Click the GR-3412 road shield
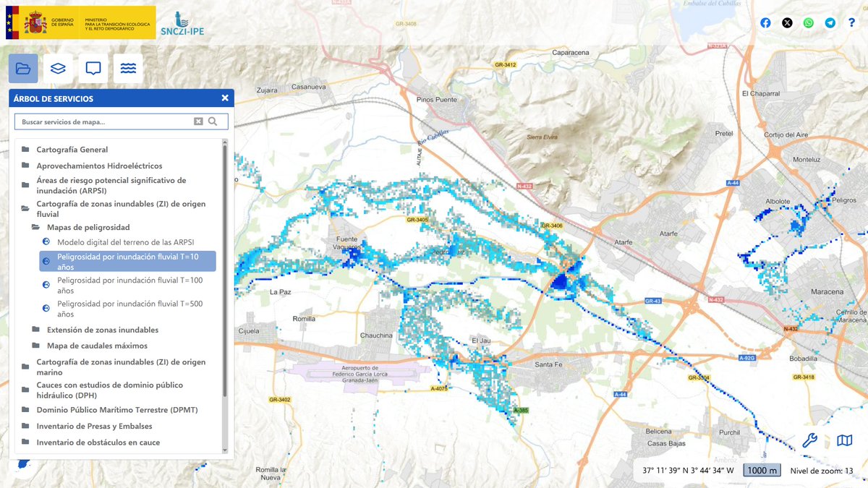Screen dimensions: 868x488 coord(505,64)
